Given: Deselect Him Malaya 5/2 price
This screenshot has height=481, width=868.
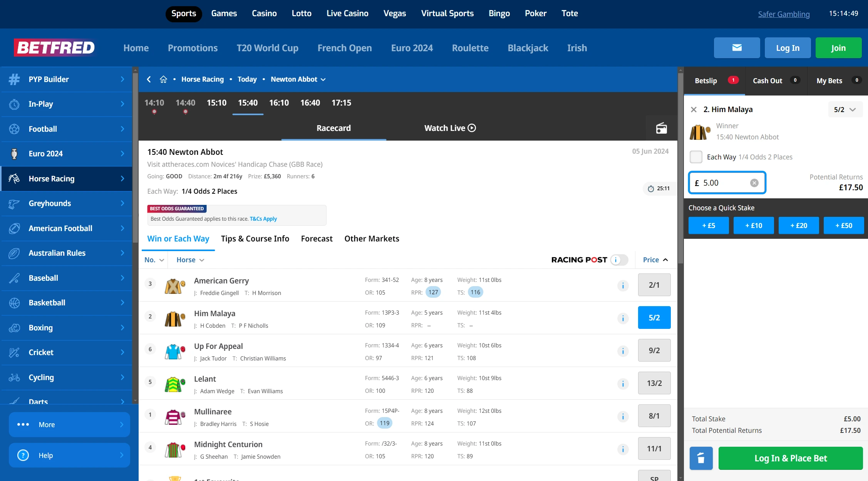Looking at the screenshot, I should click(x=654, y=318).
